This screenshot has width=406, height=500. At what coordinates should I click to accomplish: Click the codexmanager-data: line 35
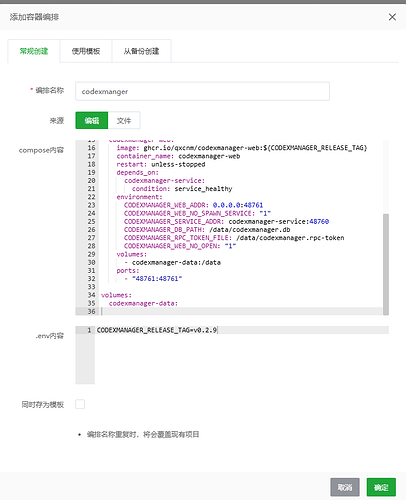[x=143, y=303]
